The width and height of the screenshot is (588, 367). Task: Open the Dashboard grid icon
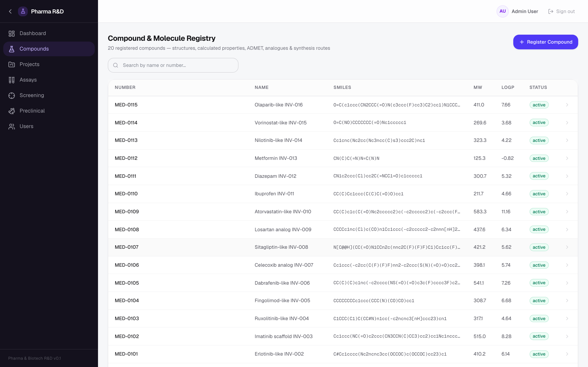[12, 33]
